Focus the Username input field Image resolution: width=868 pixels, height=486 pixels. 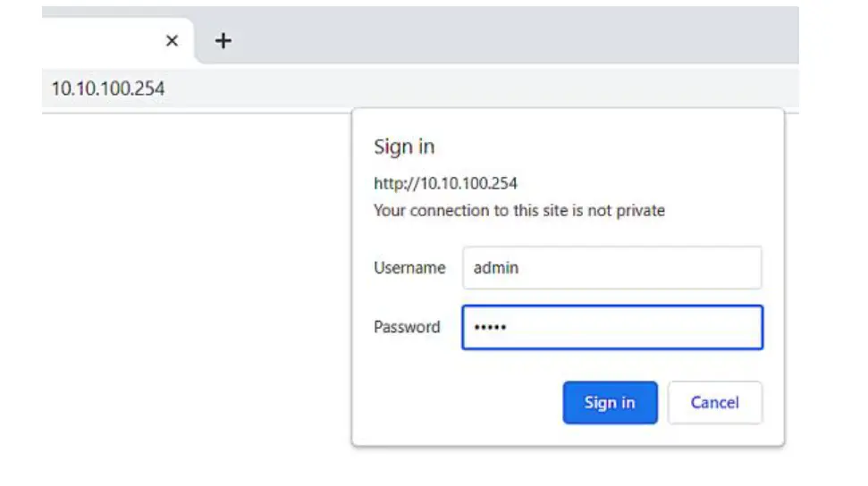pyautogui.click(x=611, y=268)
